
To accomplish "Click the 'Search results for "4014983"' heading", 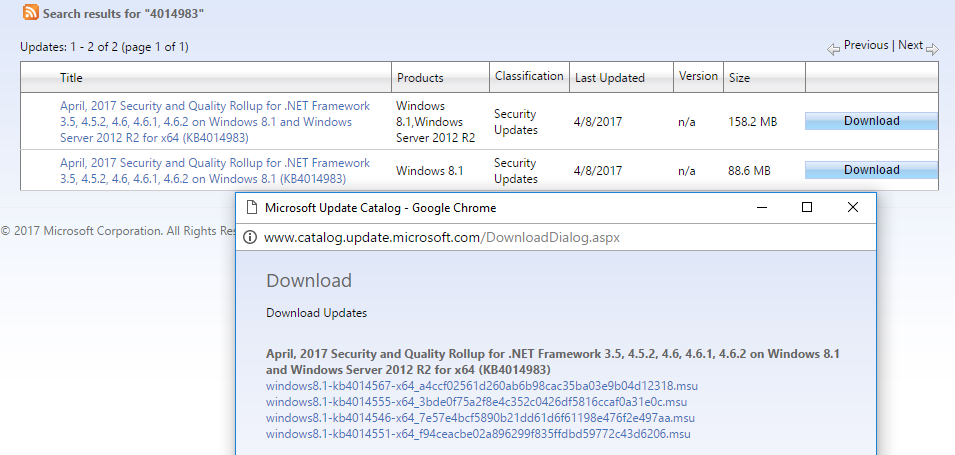I will pos(123,13).
